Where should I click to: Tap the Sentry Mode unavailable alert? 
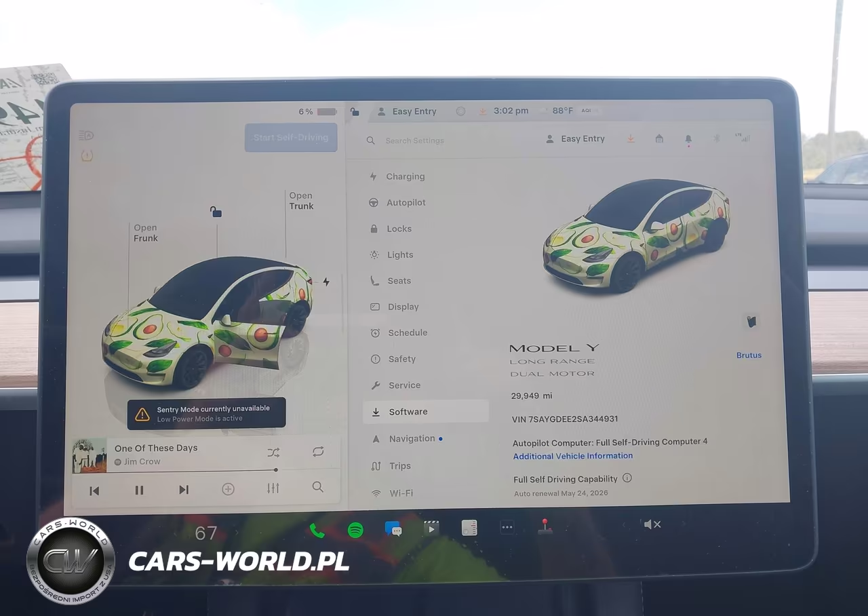pyautogui.click(x=206, y=413)
